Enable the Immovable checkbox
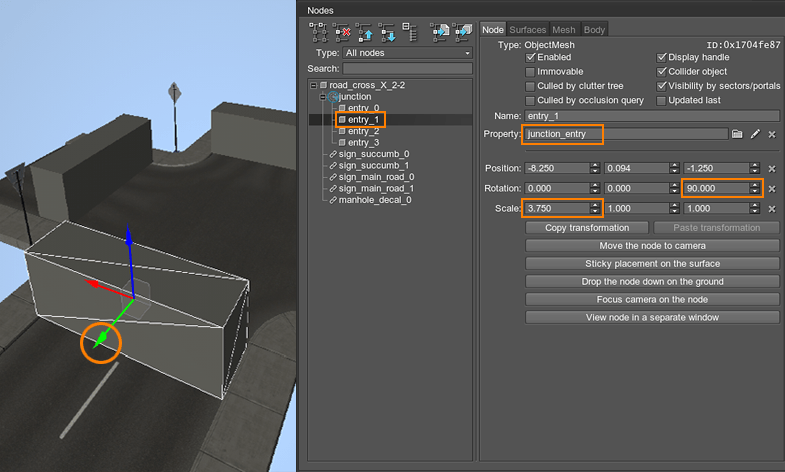Image resolution: width=785 pixels, height=472 pixels. tap(530, 72)
